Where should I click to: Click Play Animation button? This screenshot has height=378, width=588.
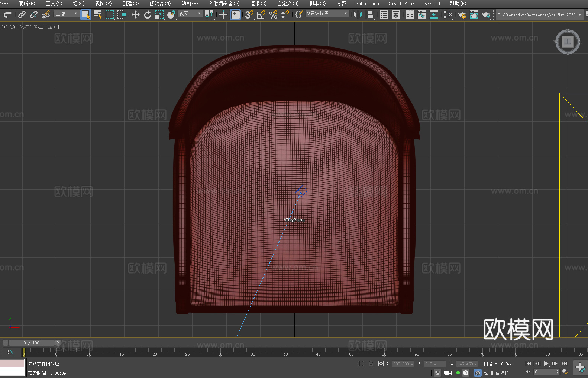(x=546, y=364)
